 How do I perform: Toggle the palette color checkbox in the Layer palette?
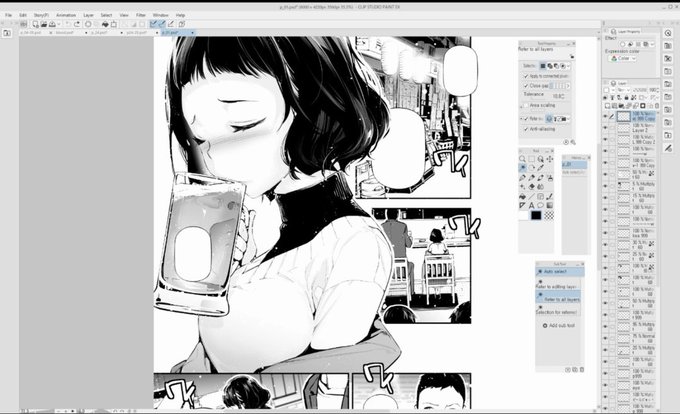[x=606, y=90]
